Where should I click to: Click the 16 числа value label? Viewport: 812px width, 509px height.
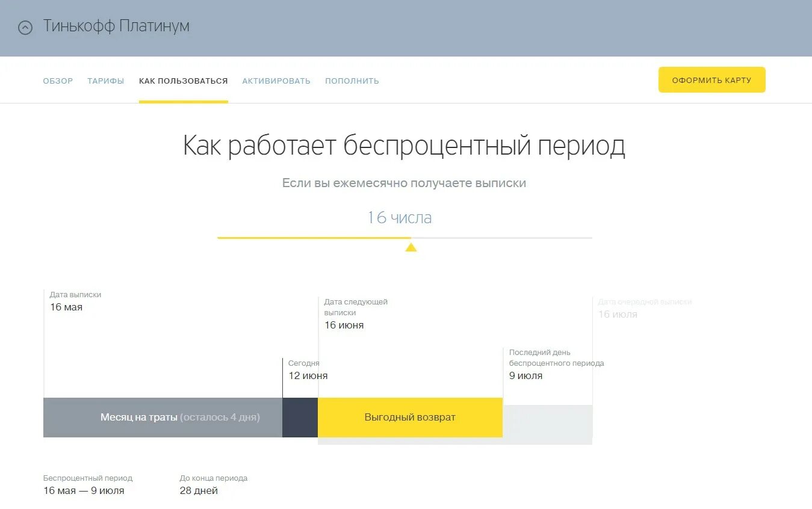(x=400, y=217)
